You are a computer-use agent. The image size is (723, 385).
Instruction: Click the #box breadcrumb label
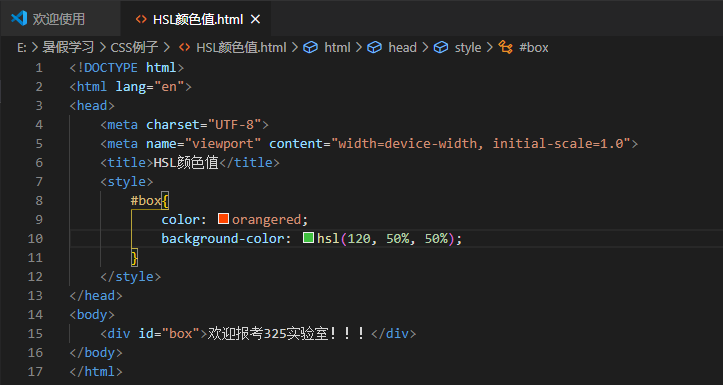[533, 47]
